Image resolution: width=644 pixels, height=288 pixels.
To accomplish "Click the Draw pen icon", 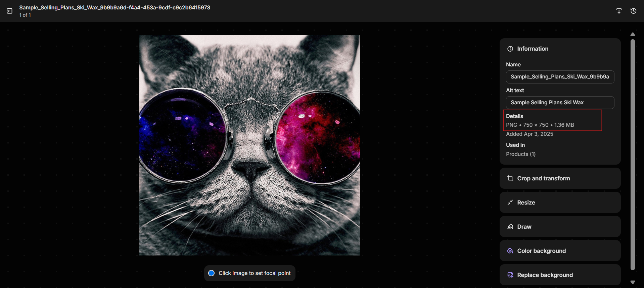I will point(510,227).
